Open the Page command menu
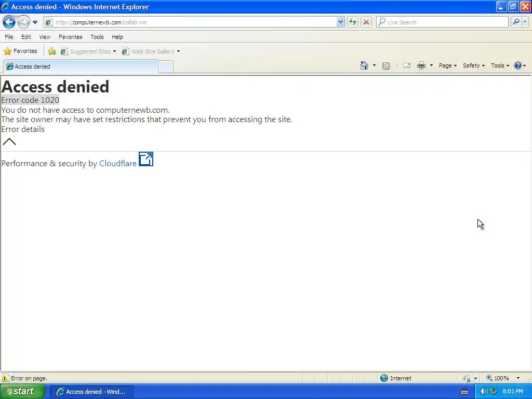The width and height of the screenshot is (532, 399). click(x=447, y=65)
